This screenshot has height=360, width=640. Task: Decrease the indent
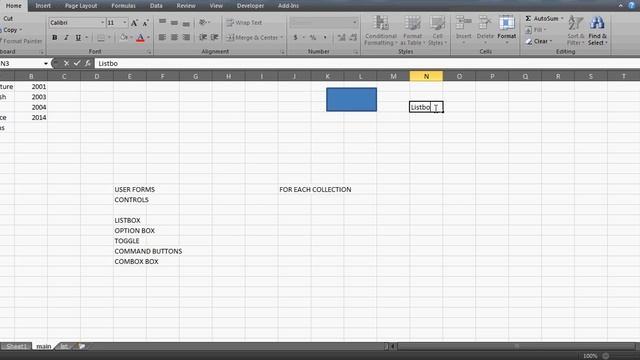click(203, 38)
